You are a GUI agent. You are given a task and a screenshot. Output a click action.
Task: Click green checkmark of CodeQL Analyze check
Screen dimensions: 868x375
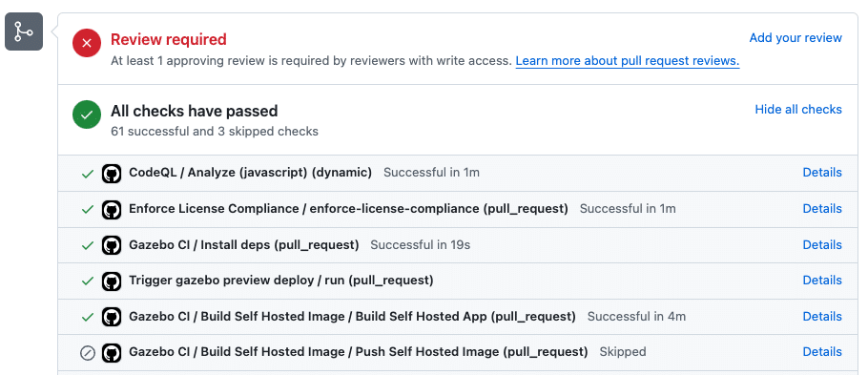(88, 174)
